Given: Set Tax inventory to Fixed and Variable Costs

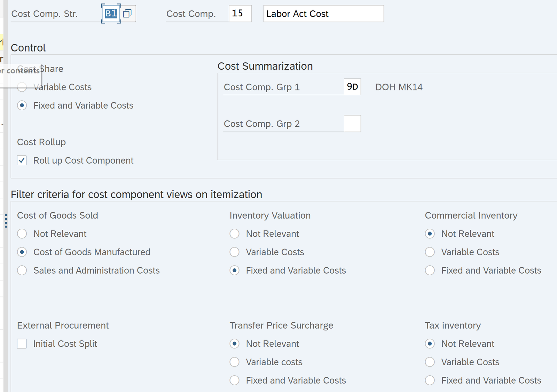Looking at the screenshot, I should tap(430, 381).
